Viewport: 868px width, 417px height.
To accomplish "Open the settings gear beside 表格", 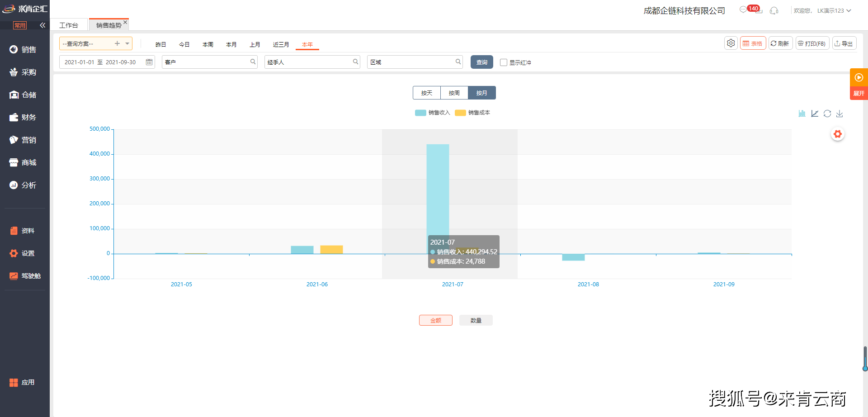I will pos(731,43).
